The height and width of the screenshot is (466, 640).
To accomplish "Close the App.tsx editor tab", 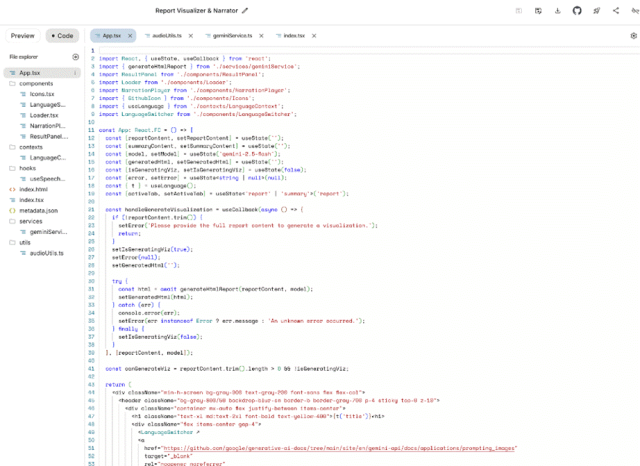I will [131, 35].
